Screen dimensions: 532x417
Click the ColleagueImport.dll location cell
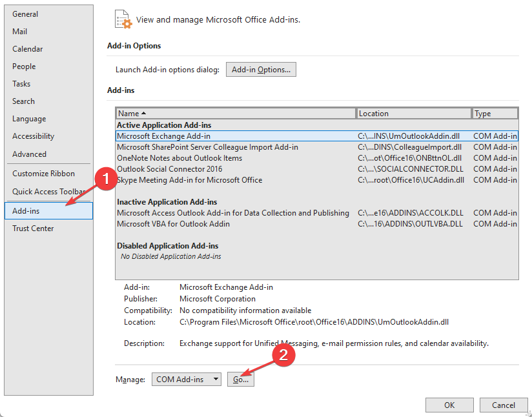409,147
